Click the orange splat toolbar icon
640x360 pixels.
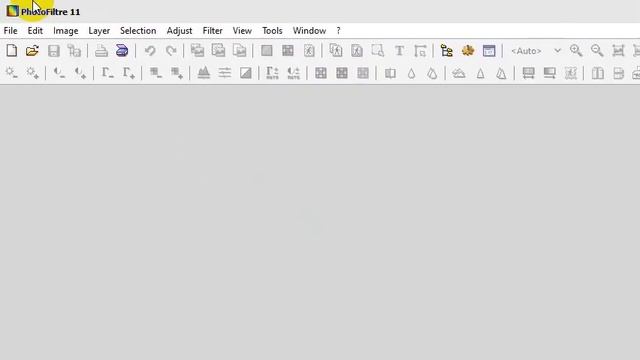tap(468, 51)
